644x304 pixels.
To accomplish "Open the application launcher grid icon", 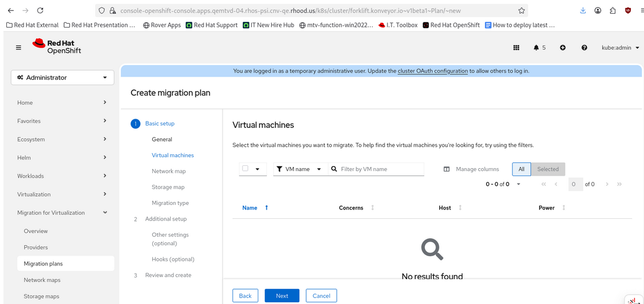I will tap(516, 48).
